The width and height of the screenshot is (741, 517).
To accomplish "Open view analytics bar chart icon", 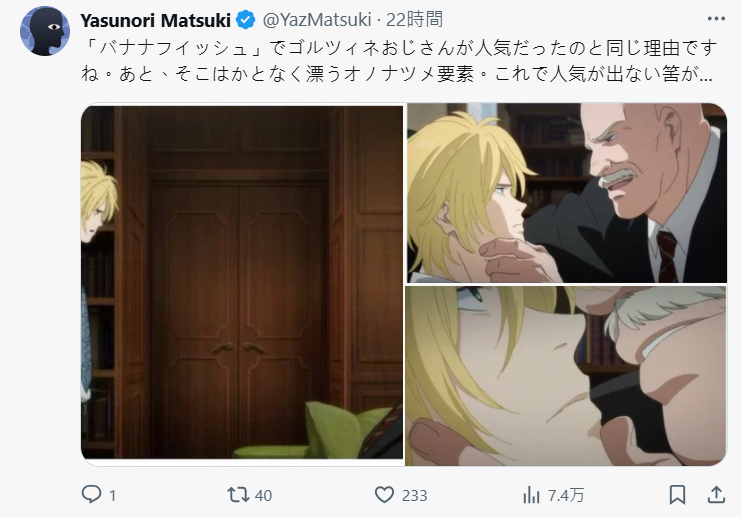I will coord(531,495).
